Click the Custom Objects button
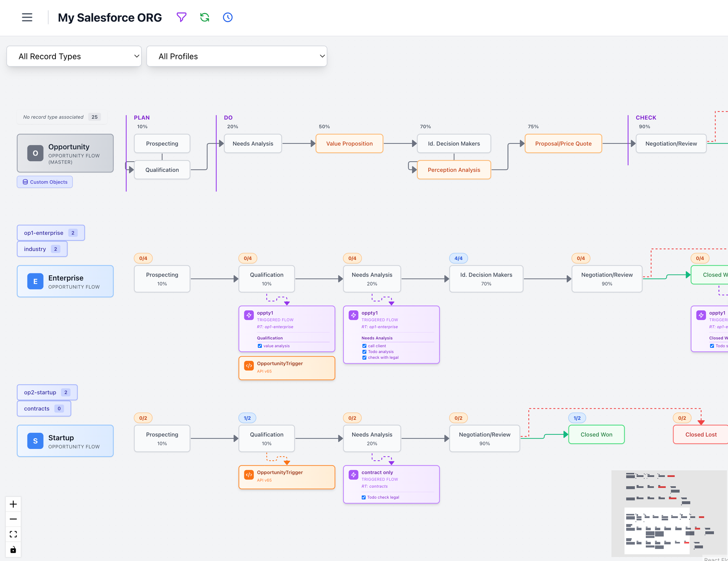The width and height of the screenshot is (728, 561). pyautogui.click(x=45, y=182)
